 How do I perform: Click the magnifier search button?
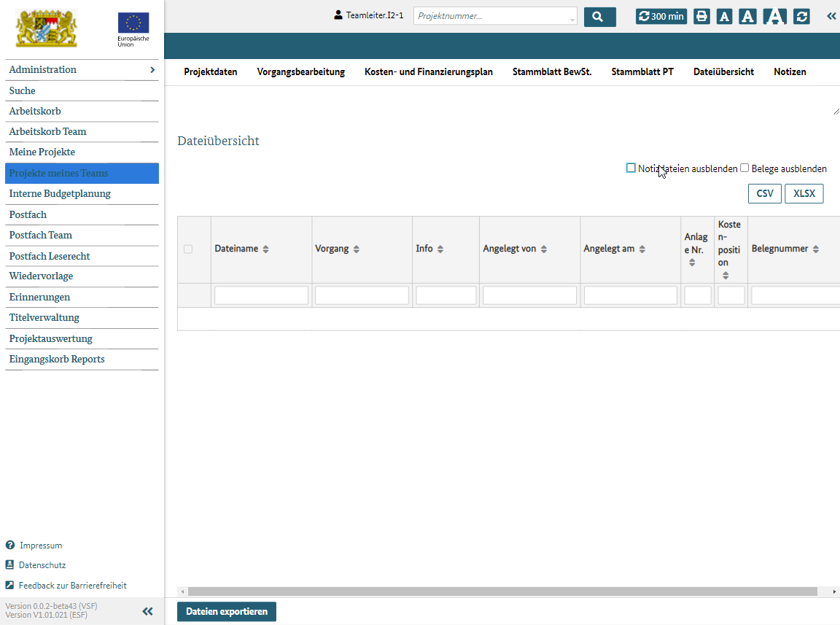pyautogui.click(x=599, y=17)
